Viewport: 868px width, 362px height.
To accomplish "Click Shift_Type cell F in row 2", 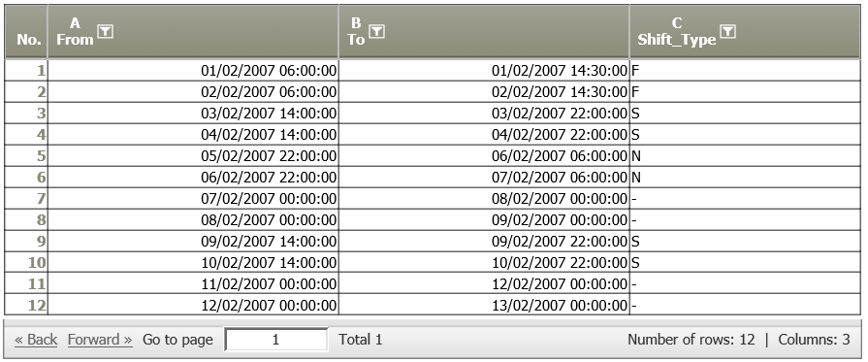I will (745, 91).
